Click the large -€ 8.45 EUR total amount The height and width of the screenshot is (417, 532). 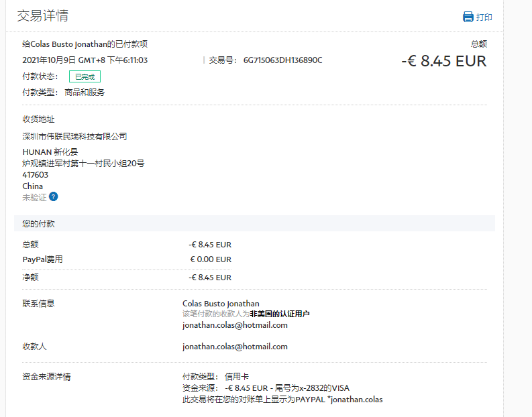click(443, 61)
